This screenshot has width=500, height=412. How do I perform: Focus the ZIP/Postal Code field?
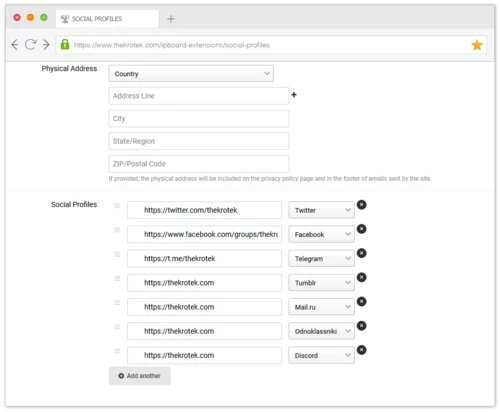click(x=199, y=164)
